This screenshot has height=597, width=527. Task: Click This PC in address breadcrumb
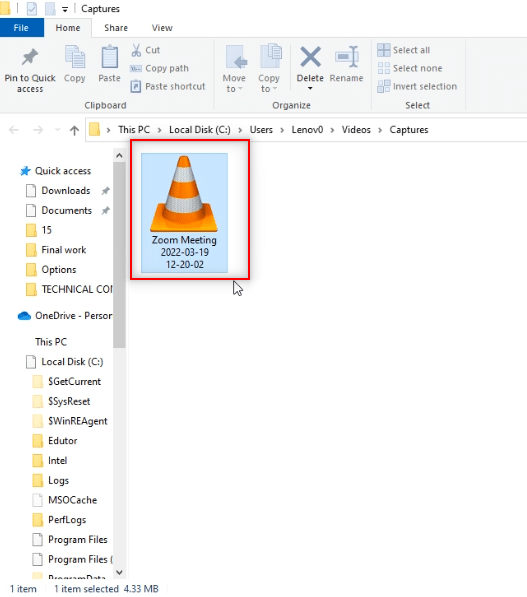tap(134, 130)
